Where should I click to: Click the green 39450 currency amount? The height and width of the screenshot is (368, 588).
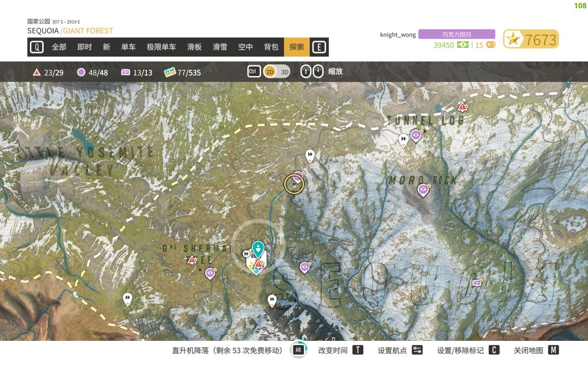(443, 45)
